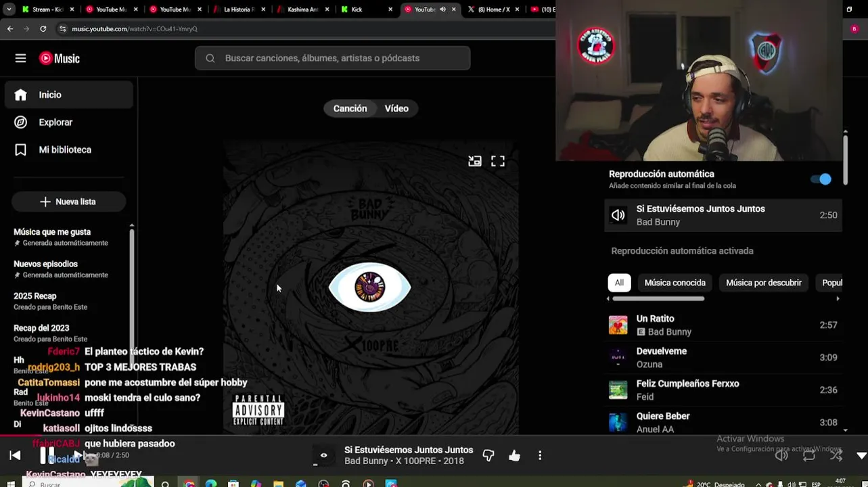Like the current song with thumbs up
Screen dimensions: 868x487
(x=514, y=455)
